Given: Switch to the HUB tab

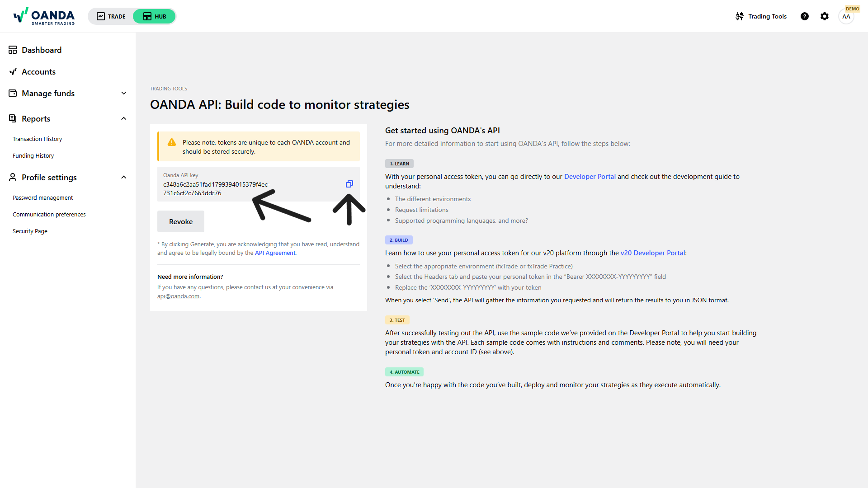Looking at the screenshot, I should (x=154, y=16).
